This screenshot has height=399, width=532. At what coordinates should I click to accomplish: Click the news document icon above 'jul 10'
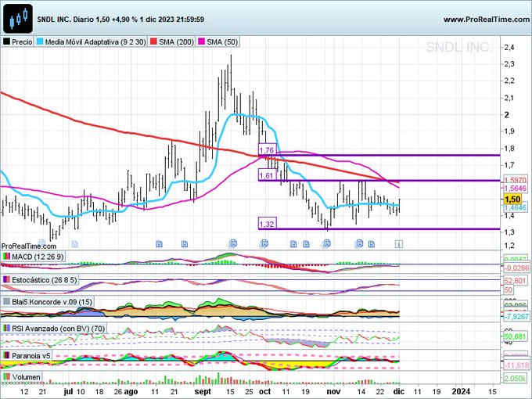(x=75, y=244)
